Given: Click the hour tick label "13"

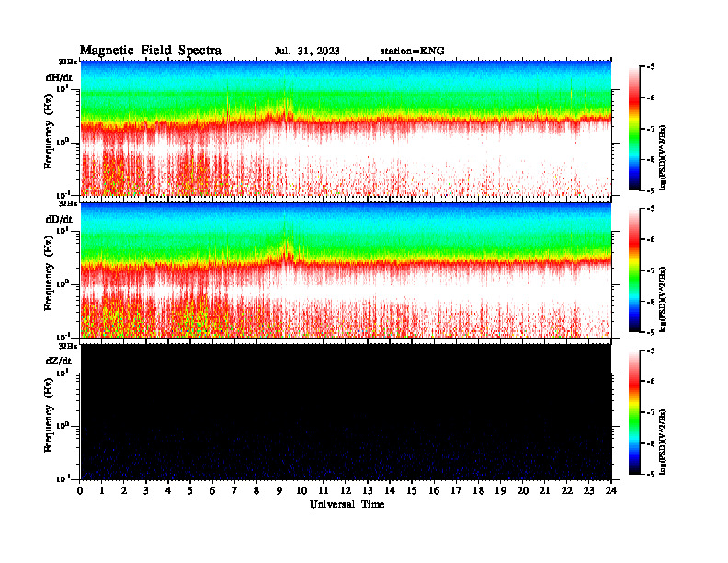Looking at the screenshot, I should pyautogui.click(x=368, y=491).
